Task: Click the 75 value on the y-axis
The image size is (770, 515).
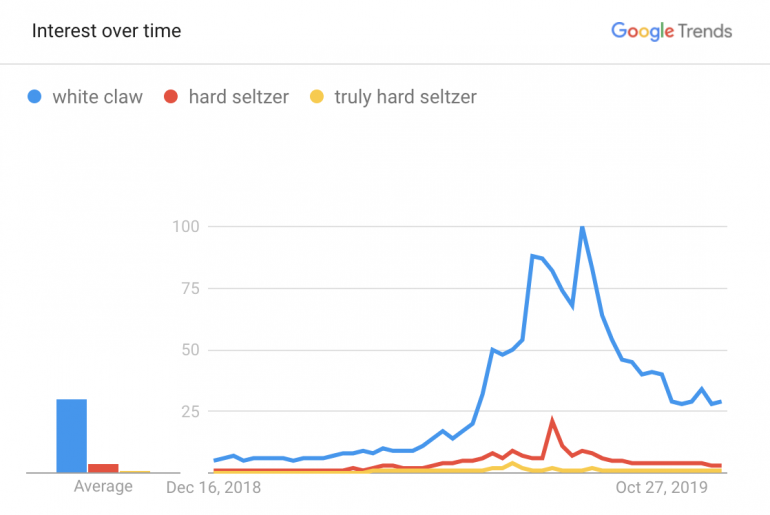Action: point(189,289)
